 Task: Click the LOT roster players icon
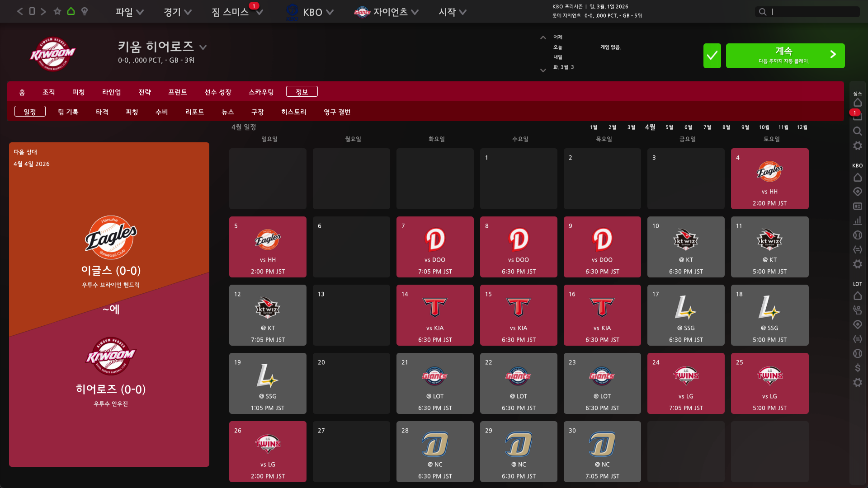[x=857, y=310]
